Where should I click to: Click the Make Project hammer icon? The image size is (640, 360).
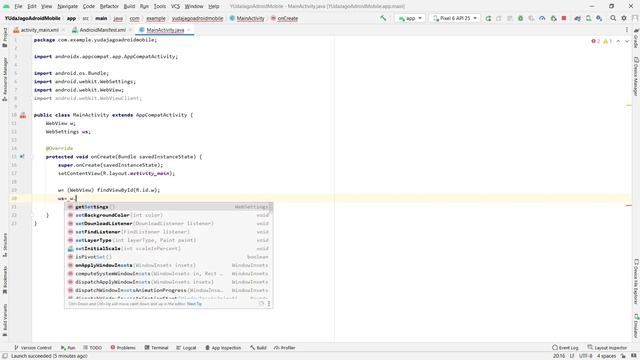pos(383,18)
